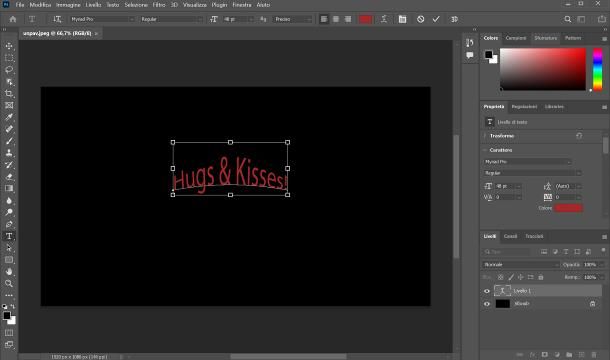
Task: Toggle Quick Mask mode
Action: pyautogui.click(x=9, y=333)
